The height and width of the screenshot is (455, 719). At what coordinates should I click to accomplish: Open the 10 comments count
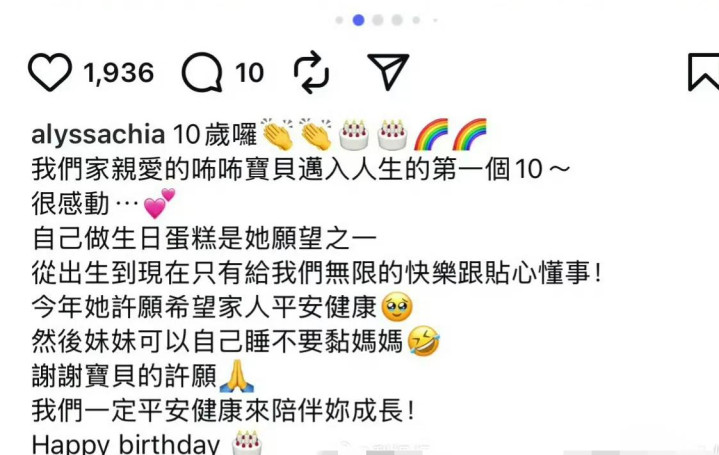click(249, 73)
